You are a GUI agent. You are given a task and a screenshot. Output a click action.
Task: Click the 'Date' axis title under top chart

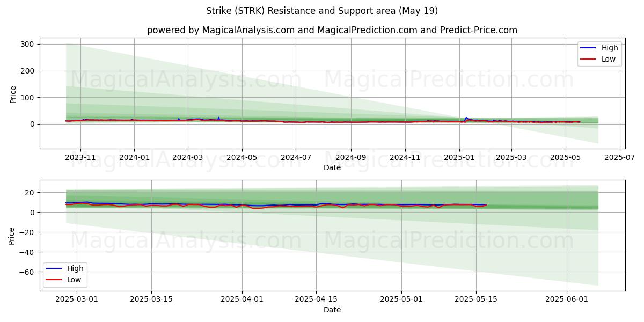point(332,168)
